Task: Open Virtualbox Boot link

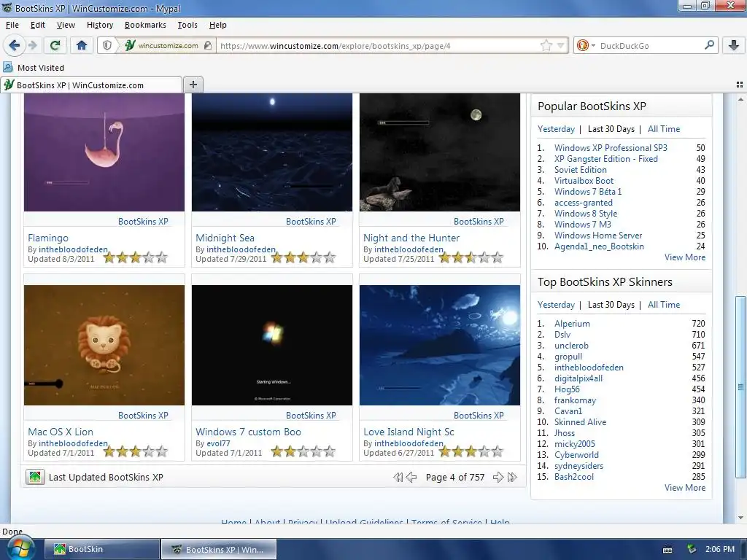Action: 584,181
